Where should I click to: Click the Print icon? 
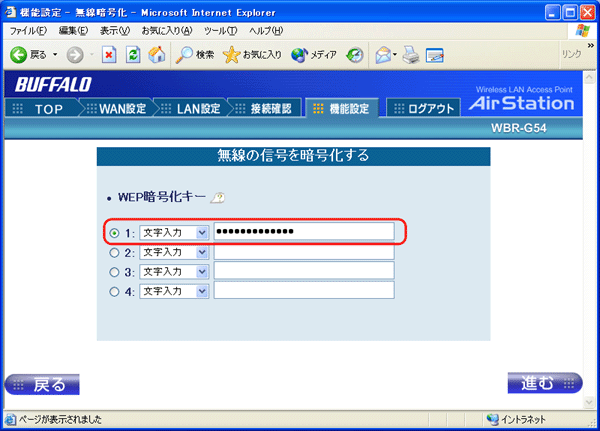click(411, 55)
